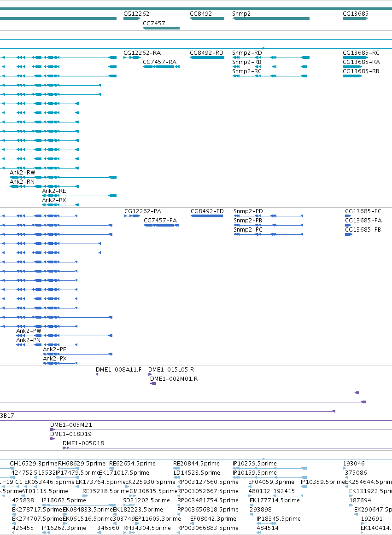Open BAC end DME1-008A11.F
392x535 pixels.
[x=118, y=370]
